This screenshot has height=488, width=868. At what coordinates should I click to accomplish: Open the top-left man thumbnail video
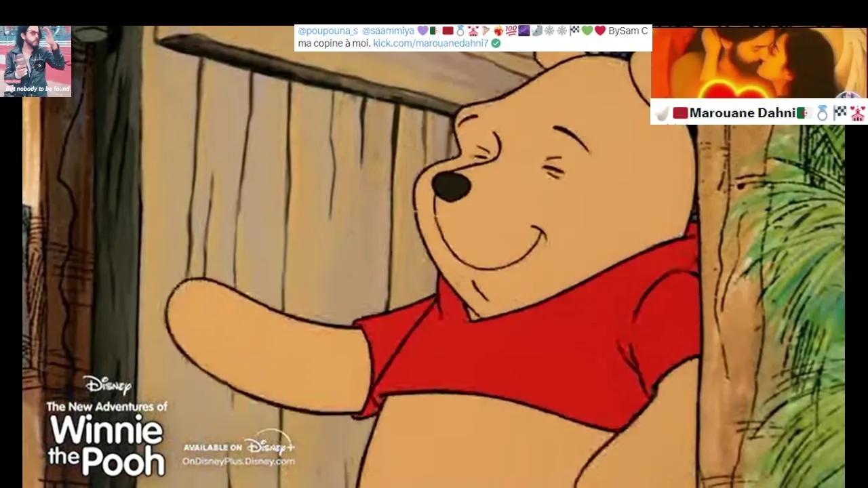click(35, 61)
